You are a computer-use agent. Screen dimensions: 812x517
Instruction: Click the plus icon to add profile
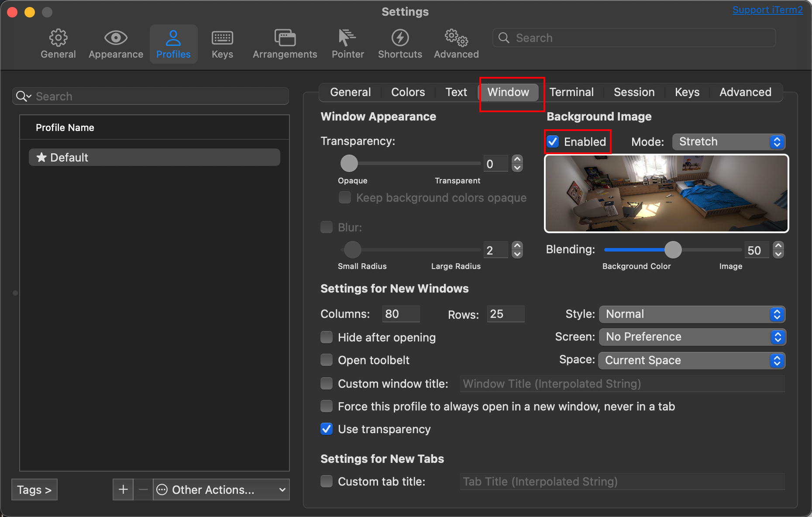pos(123,489)
